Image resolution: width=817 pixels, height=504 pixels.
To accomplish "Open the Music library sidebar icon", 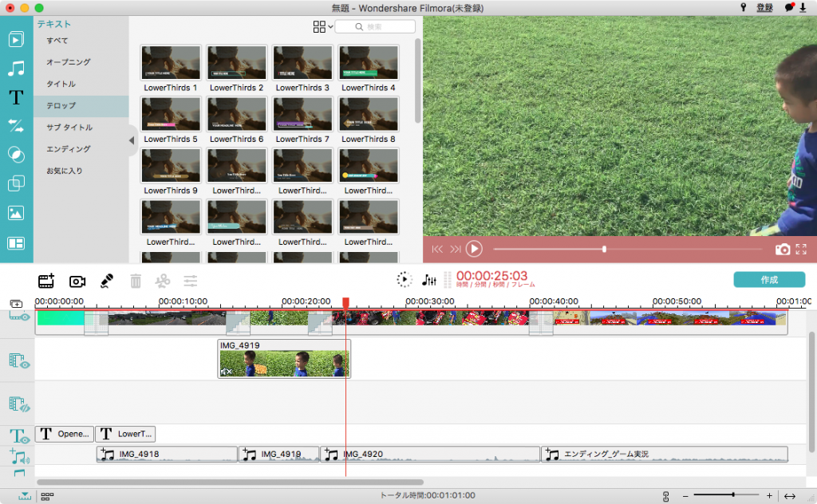I will click(x=16, y=69).
